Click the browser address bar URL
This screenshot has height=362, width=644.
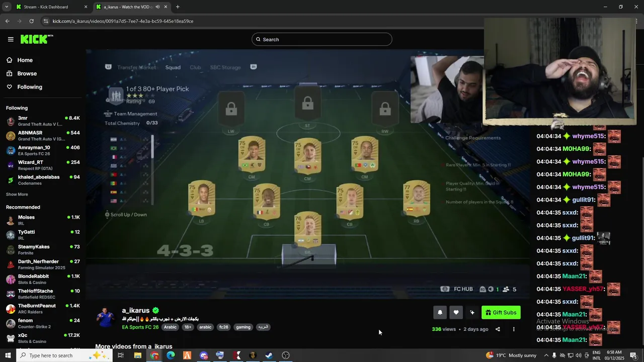click(123, 21)
